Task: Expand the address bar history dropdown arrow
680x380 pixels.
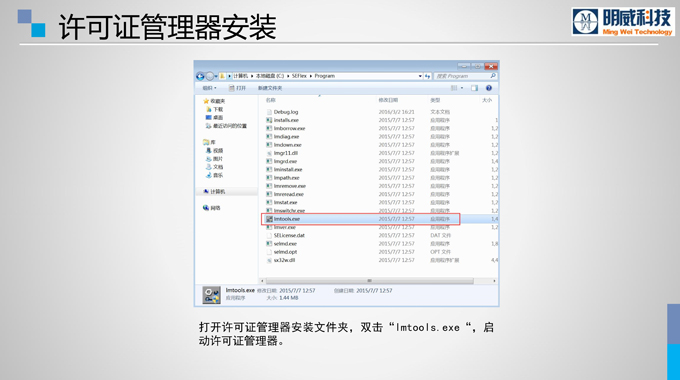Action: [420, 76]
